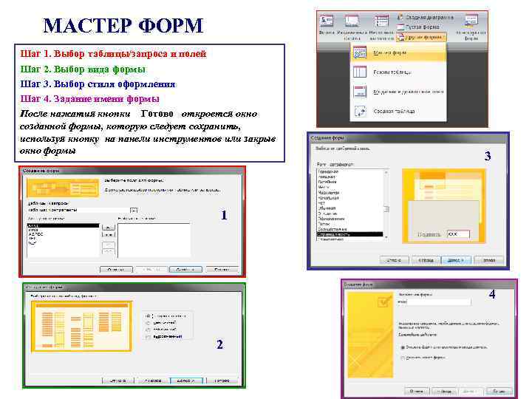Click the style list scroll up arrow
532x399 pixels.
386,172
